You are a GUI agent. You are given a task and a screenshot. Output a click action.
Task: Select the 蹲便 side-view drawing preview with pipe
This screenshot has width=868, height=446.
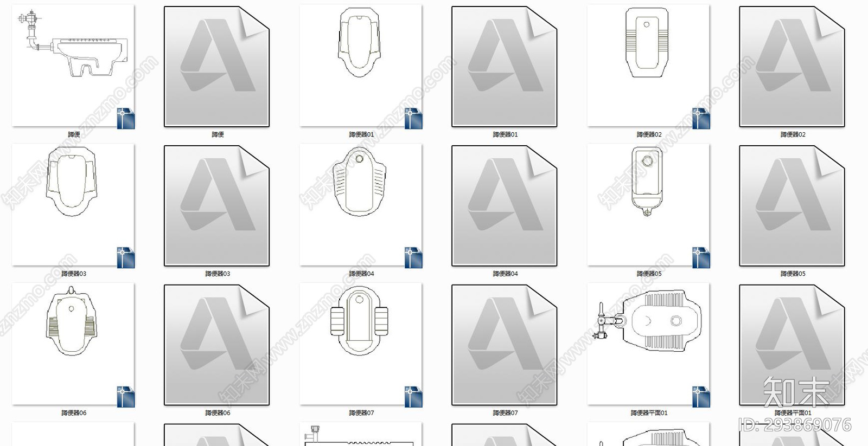(x=73, y=66)
